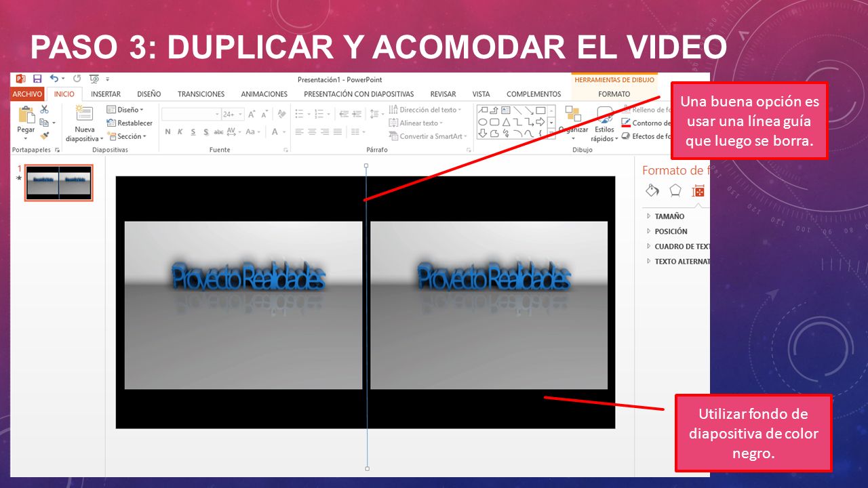Click the text shadow S icon

point(206,131)
